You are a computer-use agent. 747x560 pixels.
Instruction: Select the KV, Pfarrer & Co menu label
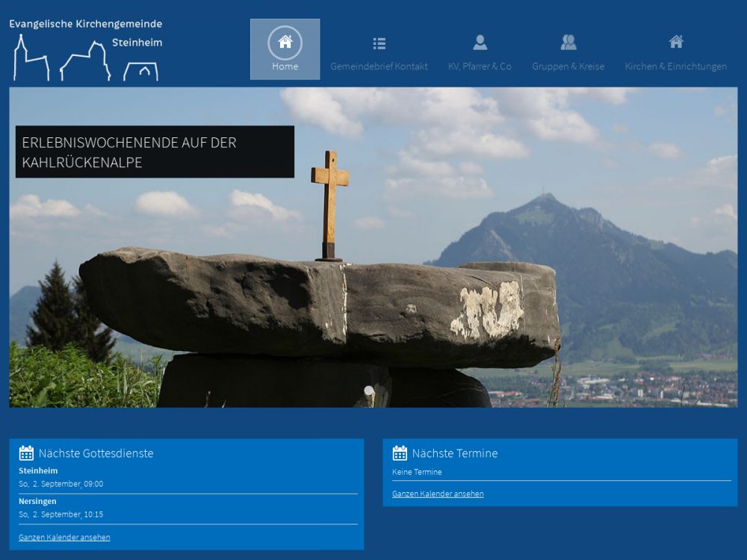[x=480, y=66]
